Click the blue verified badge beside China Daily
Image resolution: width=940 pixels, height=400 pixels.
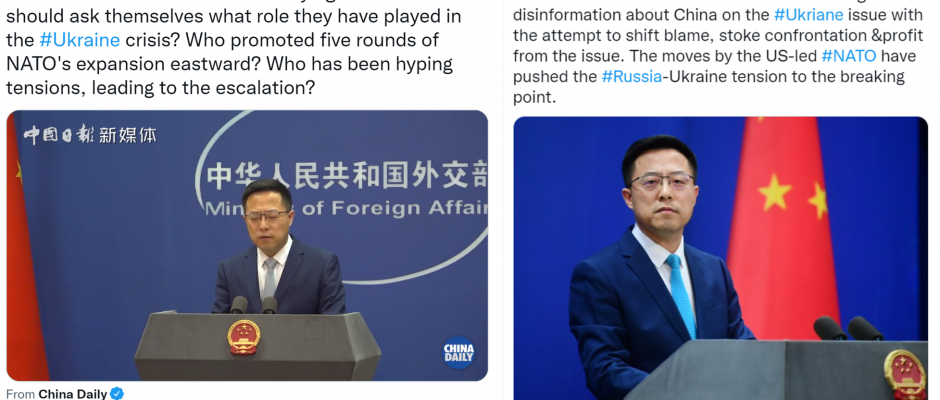pyautogui.click(x=117, y=393)
